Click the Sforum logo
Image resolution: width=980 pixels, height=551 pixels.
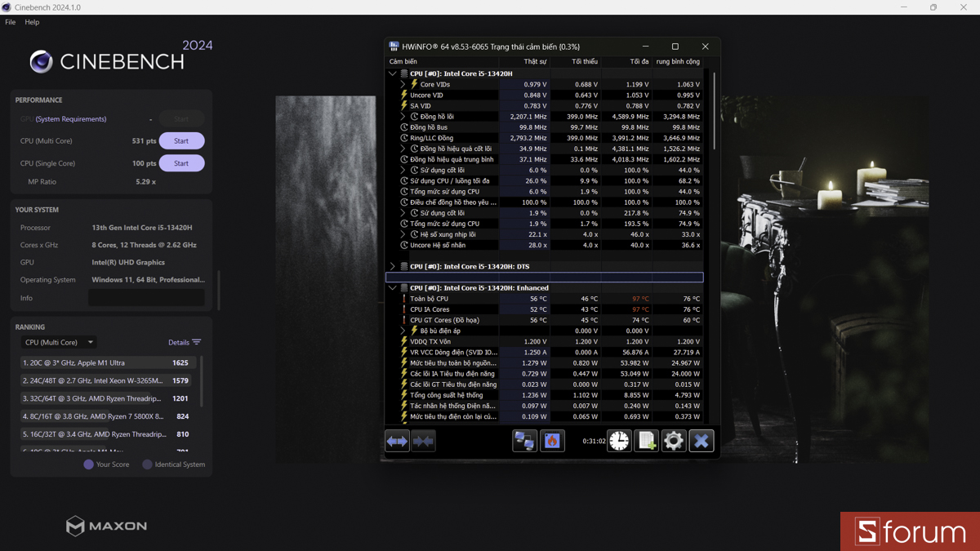910,531
